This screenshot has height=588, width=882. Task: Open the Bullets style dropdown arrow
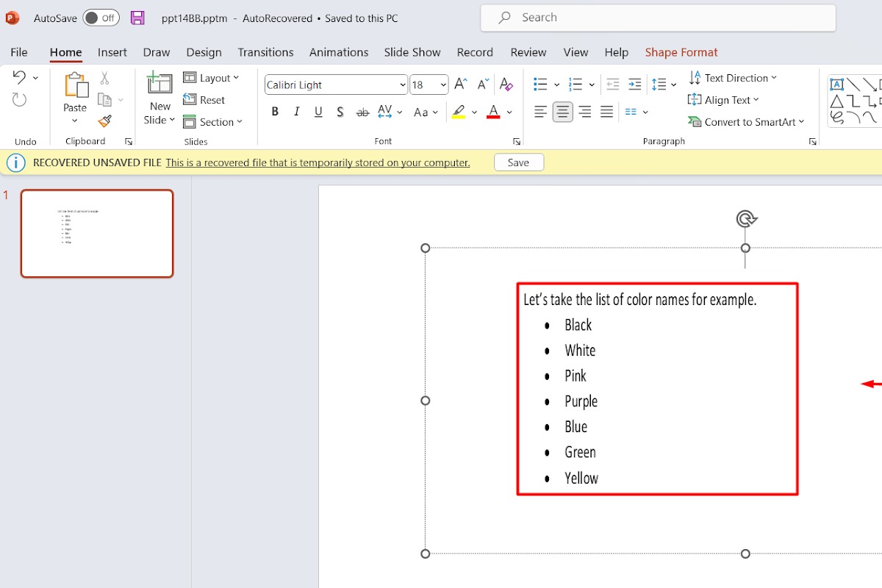coord(556,85)
